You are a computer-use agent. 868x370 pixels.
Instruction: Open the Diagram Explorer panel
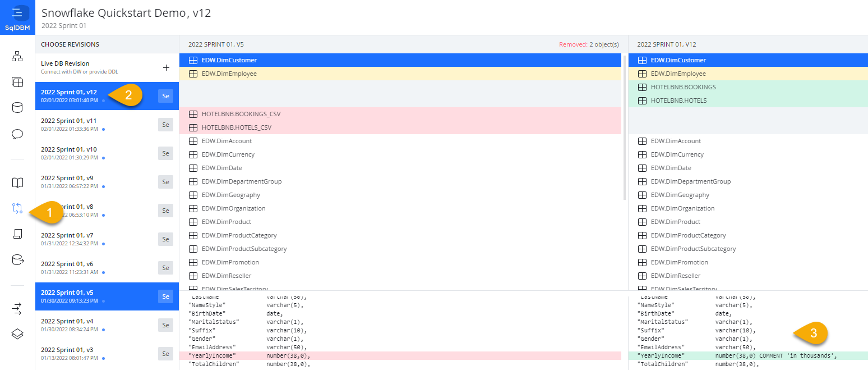tap(17, 56)
